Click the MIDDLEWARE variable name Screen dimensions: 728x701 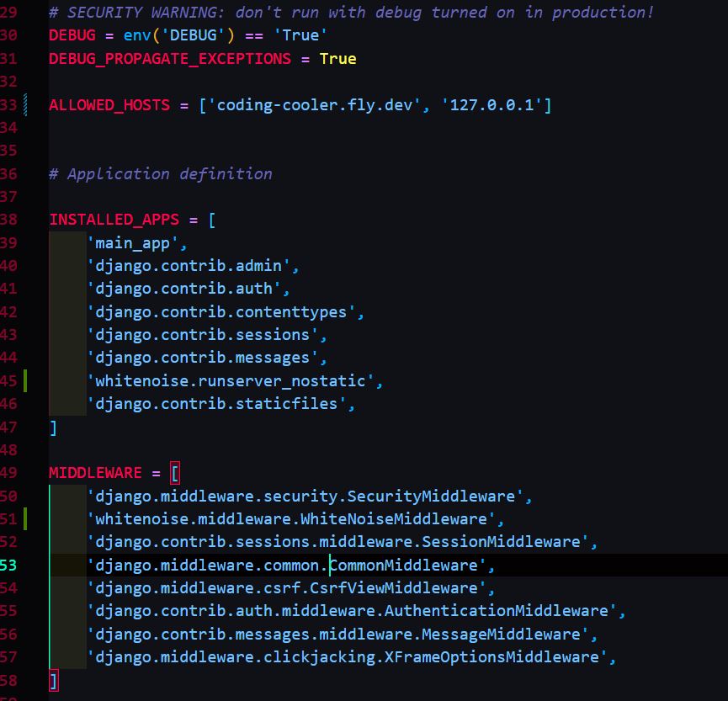point(94,473)
